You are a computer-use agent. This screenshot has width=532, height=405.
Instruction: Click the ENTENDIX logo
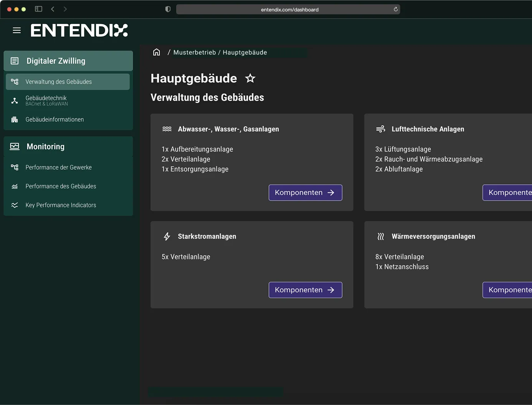click(x=79, y=30)
